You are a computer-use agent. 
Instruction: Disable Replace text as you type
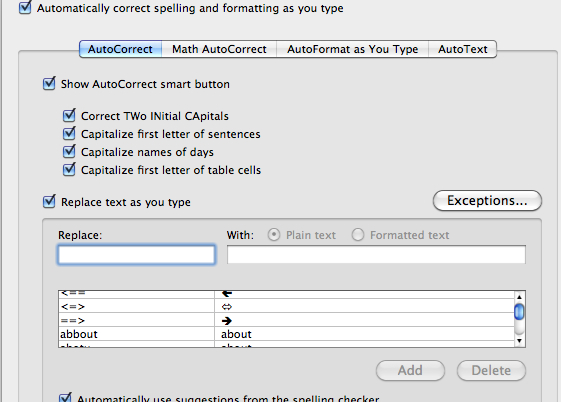(x=49, y=201)
